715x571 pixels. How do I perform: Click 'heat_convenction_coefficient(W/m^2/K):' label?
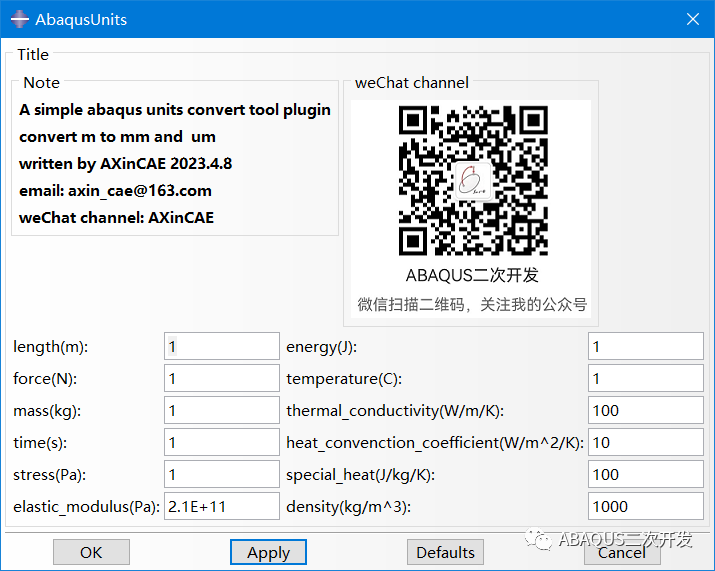[435, 443]
